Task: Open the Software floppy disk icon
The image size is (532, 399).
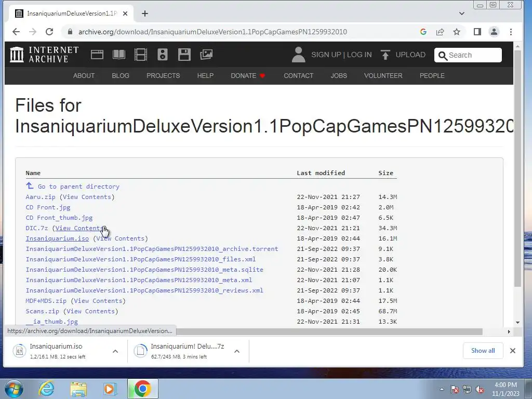Action: click(184, 55)
